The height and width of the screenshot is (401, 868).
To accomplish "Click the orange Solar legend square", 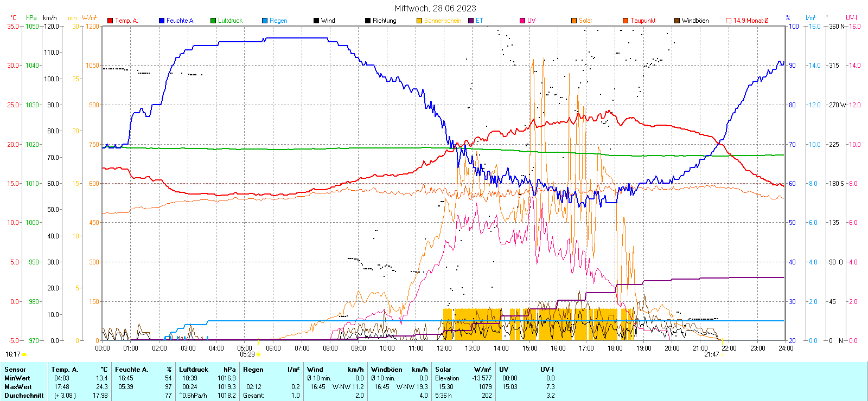I will click(x=574, y=21).
